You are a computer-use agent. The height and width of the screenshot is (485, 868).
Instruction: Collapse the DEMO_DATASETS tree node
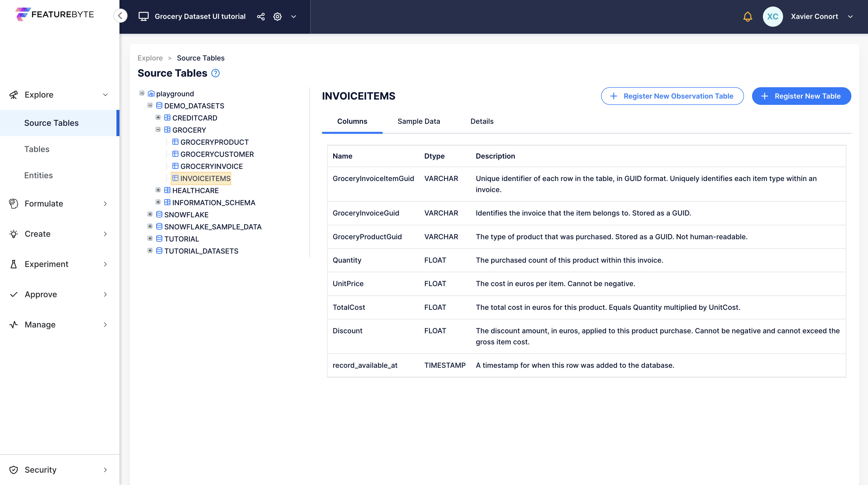pyautogui.click(x=150, y=105)
